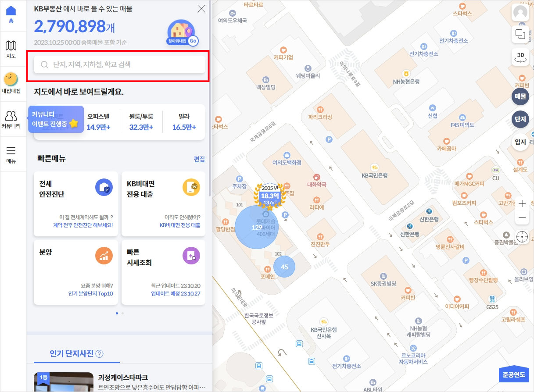Select the 오피스텔 14.9만+ category
534x392 pixels.
[x=98, y=122]
